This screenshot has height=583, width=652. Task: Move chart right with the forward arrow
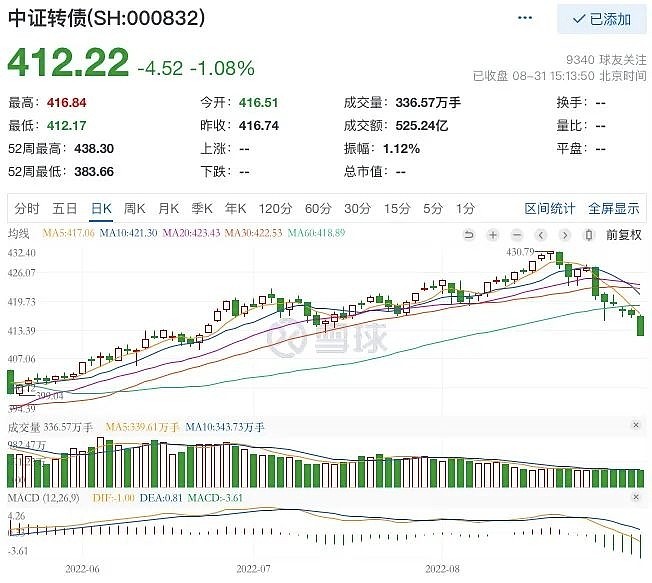(564, 235)
